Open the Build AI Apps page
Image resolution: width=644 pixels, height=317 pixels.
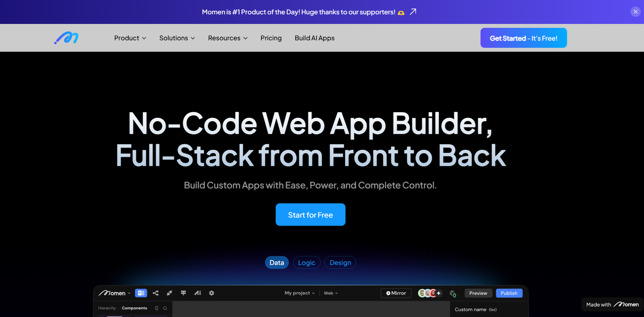pos(314,38)
